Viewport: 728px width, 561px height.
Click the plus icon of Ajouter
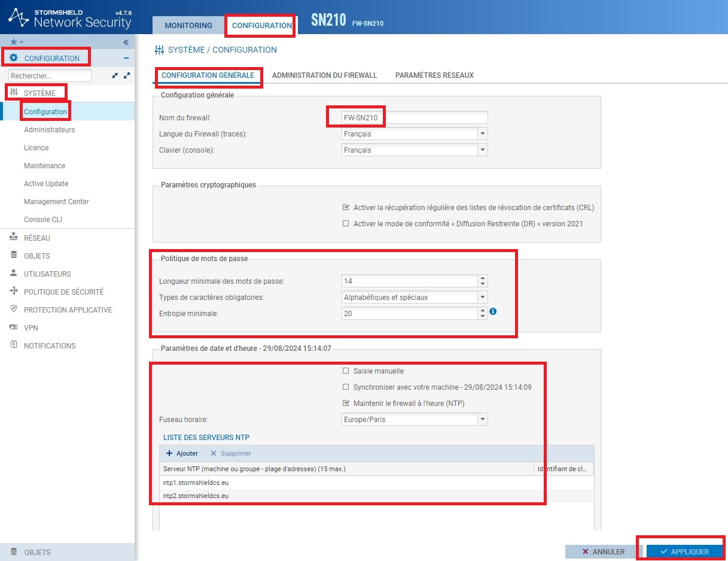pos(169,453)
